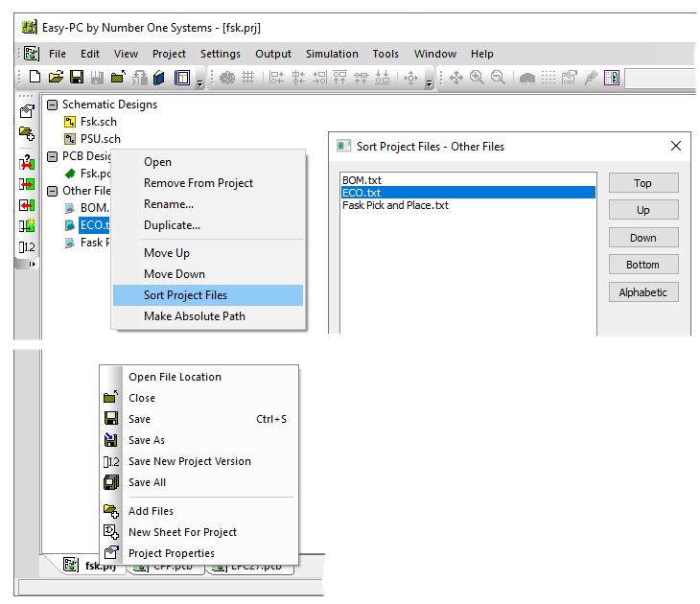The image size is (700, 604).
Task: Open the alignment toolbar overflow arrow
Action: click(429, 82)
